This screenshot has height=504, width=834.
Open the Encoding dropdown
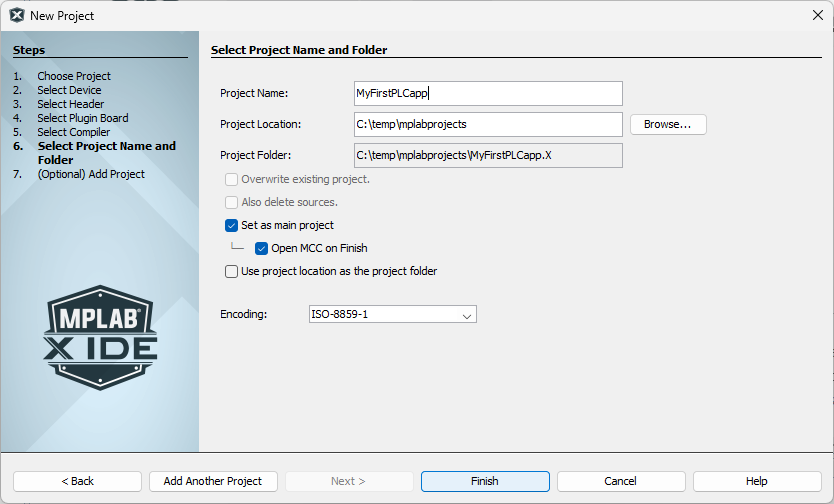(393, 315)
